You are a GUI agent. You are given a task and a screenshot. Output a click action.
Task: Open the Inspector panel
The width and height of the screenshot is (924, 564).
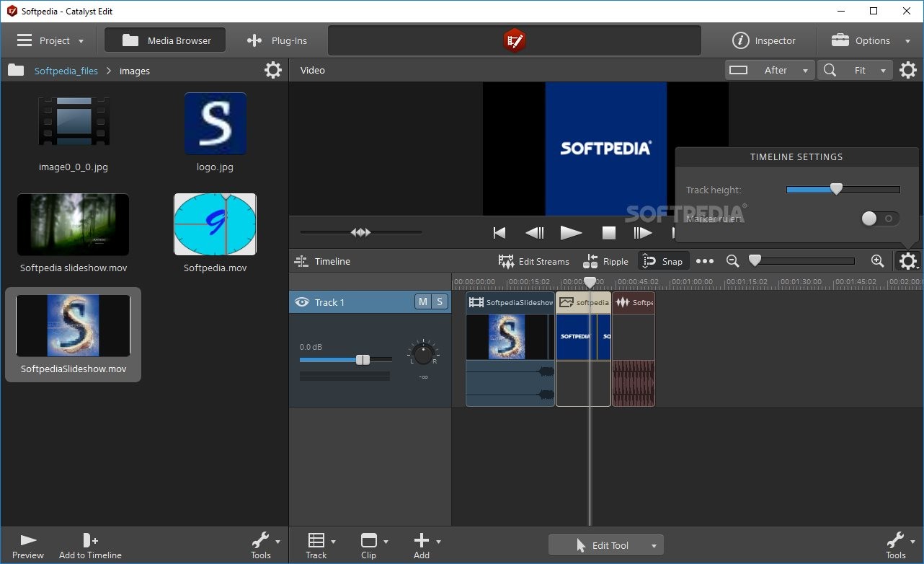tap(764, 40)
